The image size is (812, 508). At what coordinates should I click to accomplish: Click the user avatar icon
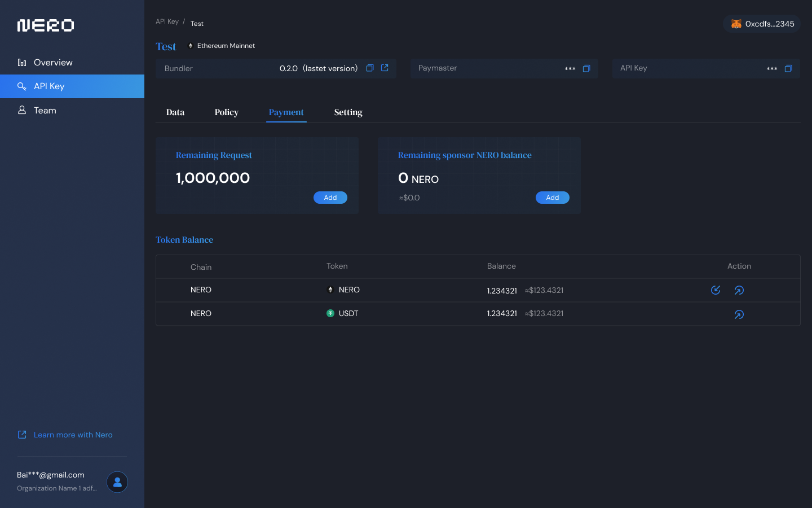coord(117,482)
